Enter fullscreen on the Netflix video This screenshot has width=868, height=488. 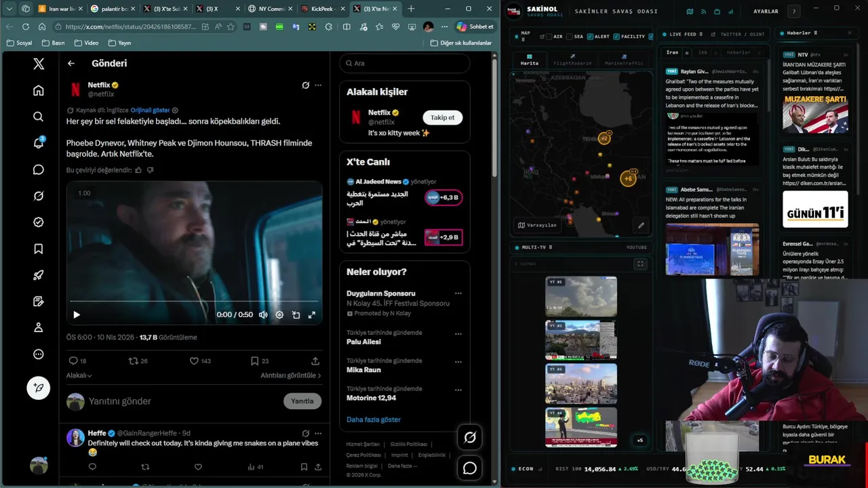point(312,314)
